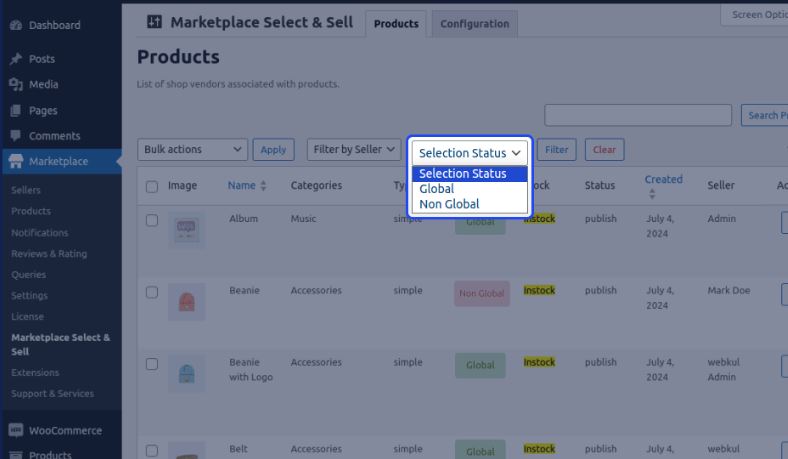Open Products under Marketplace submenu
The height and width of the screenshot is (459, 788).
point(31,211)
